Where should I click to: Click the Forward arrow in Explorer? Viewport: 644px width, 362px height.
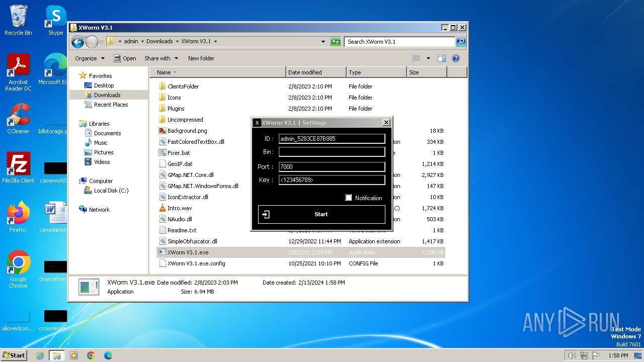coord(92,42)
